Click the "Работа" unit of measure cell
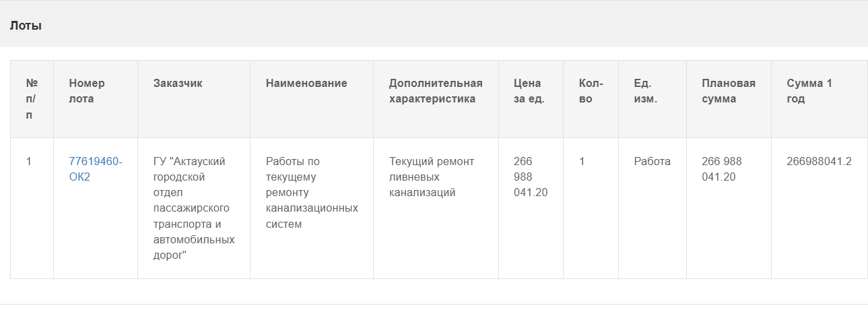 [x=652, y=162]
